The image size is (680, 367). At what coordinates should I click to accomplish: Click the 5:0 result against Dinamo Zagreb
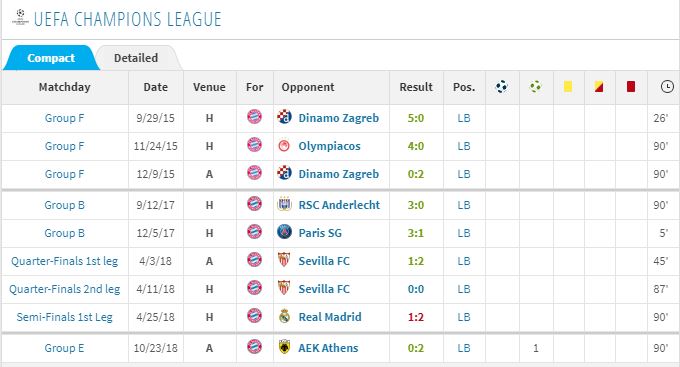pos(415,118)
